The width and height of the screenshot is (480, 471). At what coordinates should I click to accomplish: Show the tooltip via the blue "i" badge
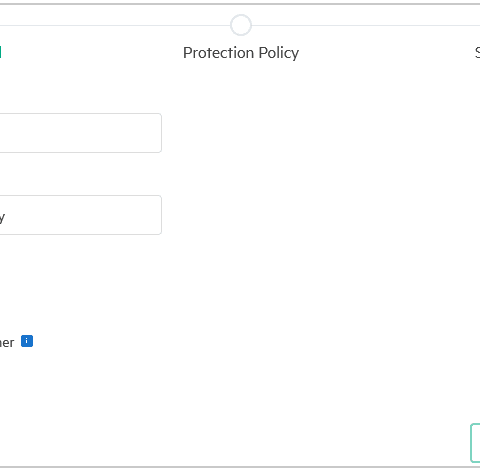point(27,341)
